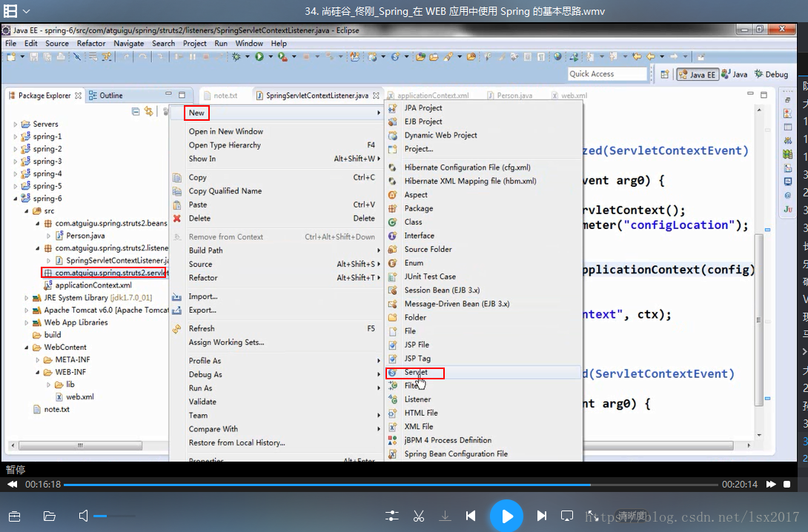
Task: Switch to the Java EE perspective
Action: click(x=698, y=75)
